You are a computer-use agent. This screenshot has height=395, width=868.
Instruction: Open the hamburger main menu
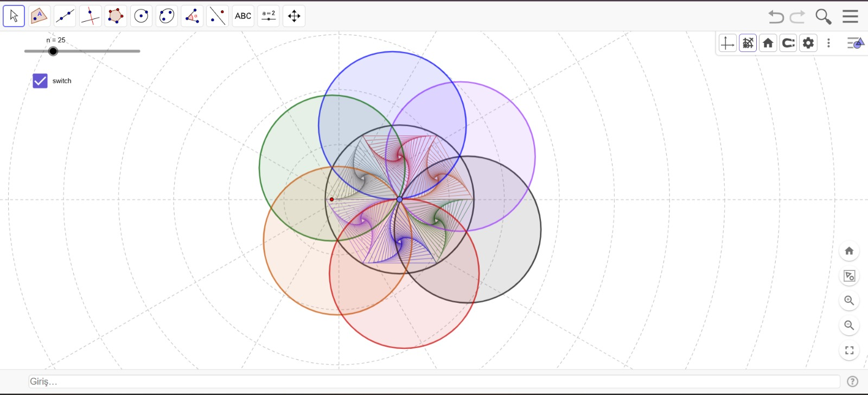[x=850, y=16]
